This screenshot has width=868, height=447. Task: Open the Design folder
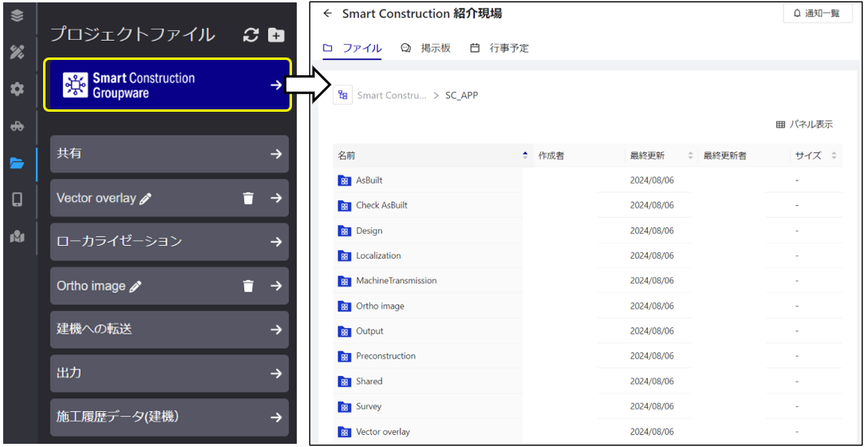tap(369, 231)
